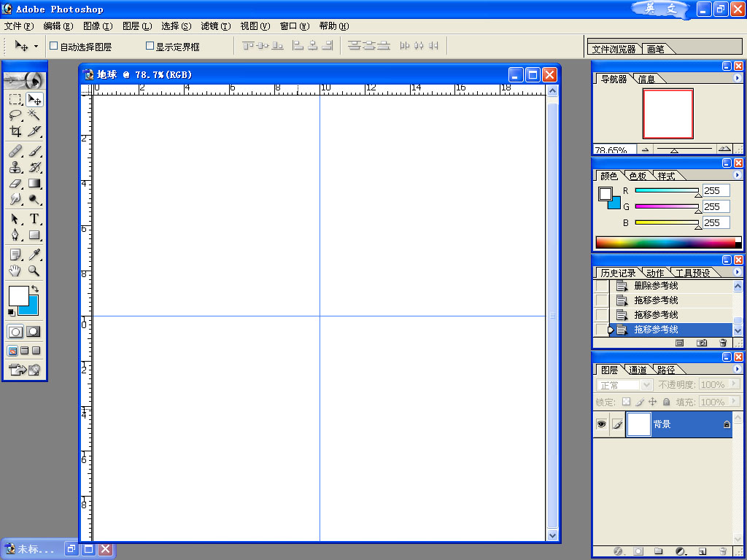
Task: Select the Rectangular Marquee tool
Action: [15, 99]
